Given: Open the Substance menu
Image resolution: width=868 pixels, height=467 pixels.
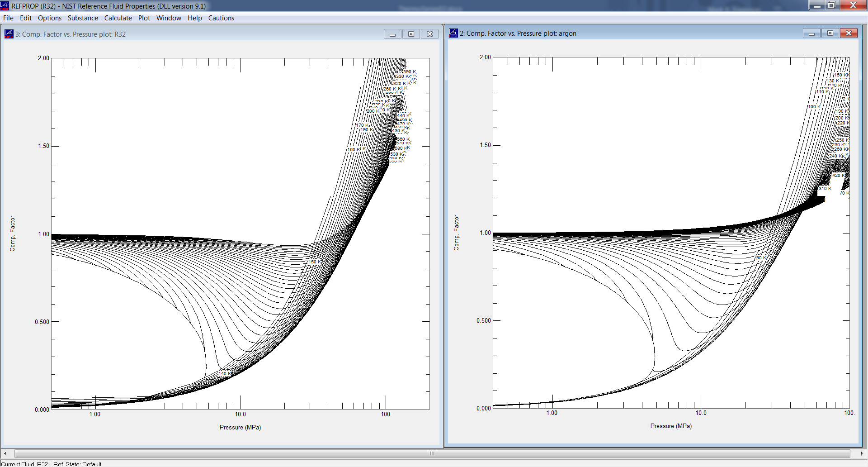Looking at the screenshot, I should (x=83, y=18).
